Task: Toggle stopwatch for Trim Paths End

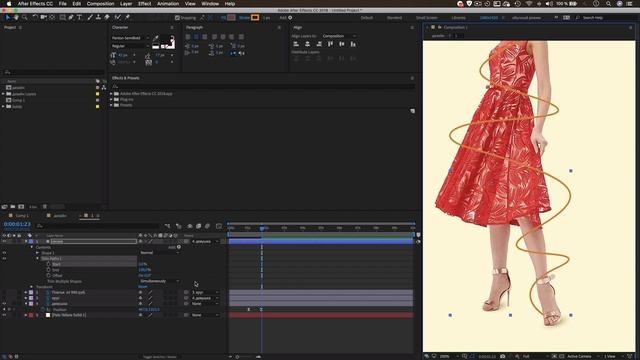Action: tap(49, 270)
